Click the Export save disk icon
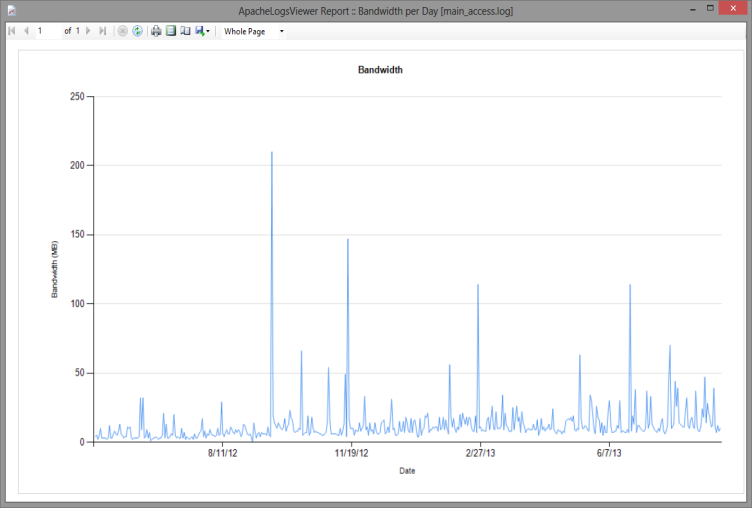Viewport: 752px width, 508px height. [x=199, y=31]
